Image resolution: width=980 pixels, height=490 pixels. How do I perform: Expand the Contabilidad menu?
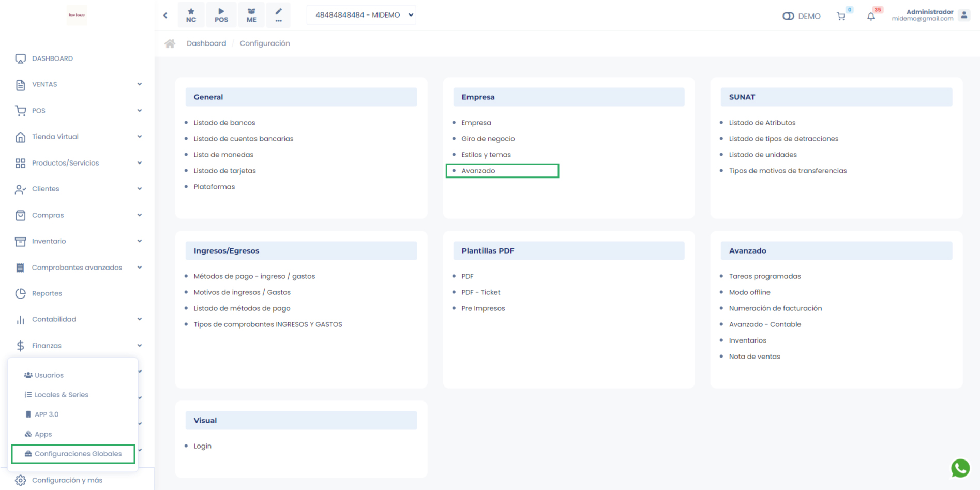pyautogui.click(x=79, y=319)
